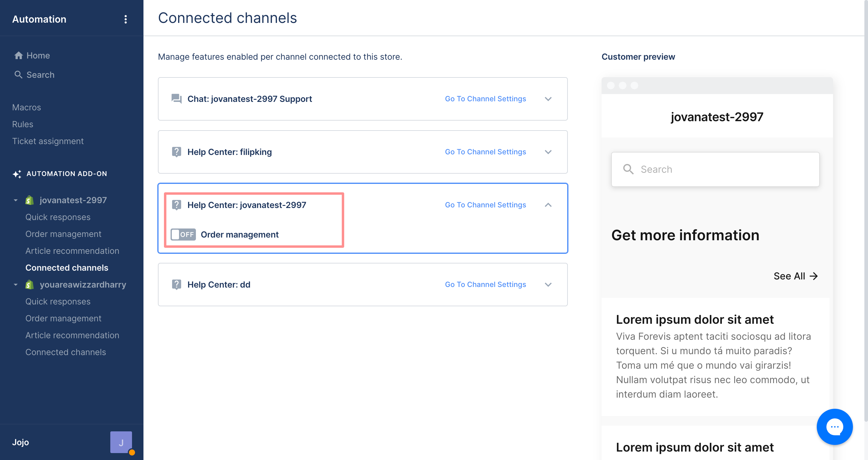
Task: Click the sidebar Search magnifier icon
Action: pos(18,74)
